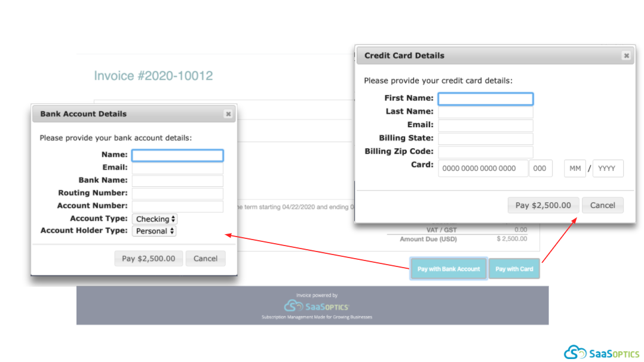The image size is (644, 362).
Task: Click the Last Name field in Credit Card Details
Action: [x=486, y=112]
